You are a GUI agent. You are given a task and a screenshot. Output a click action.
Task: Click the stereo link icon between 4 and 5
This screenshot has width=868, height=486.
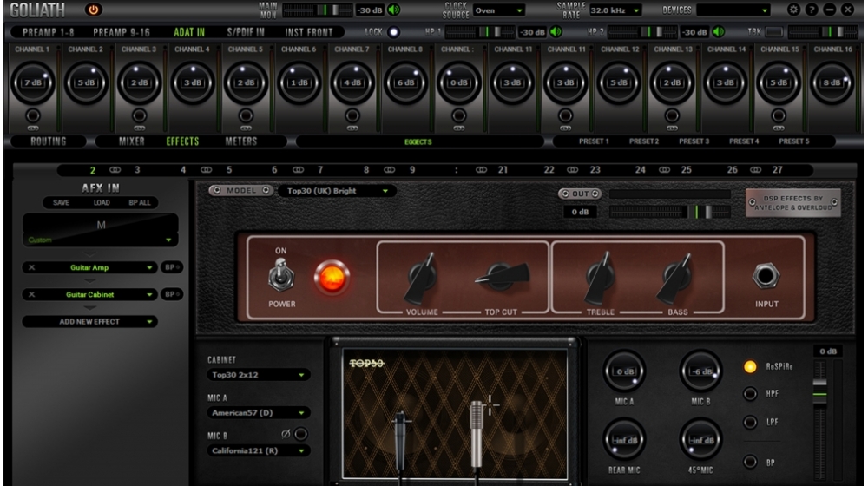[206, 170]
